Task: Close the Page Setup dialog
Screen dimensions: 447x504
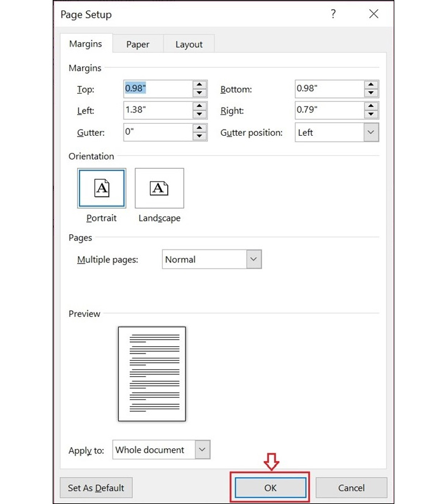Action: coord(374,14)
